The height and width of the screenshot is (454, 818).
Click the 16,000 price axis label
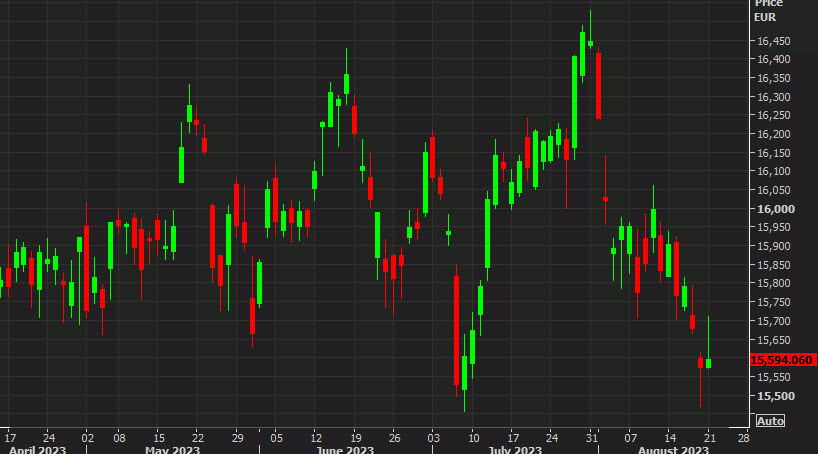point(776,209)
